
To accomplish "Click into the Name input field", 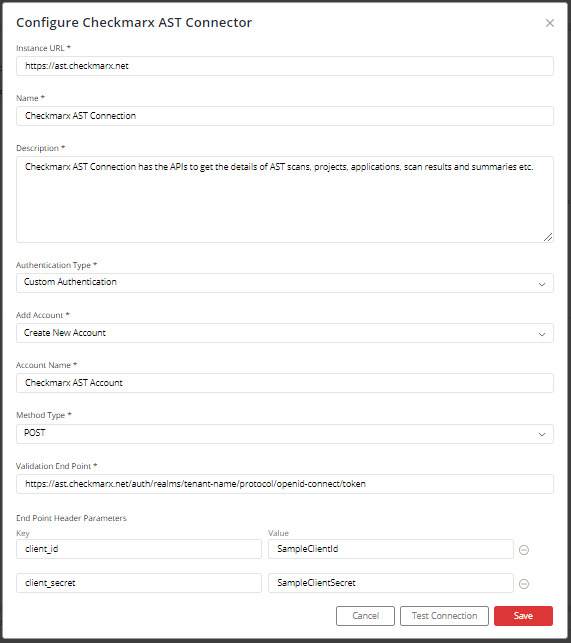I will tap(285, 116).
